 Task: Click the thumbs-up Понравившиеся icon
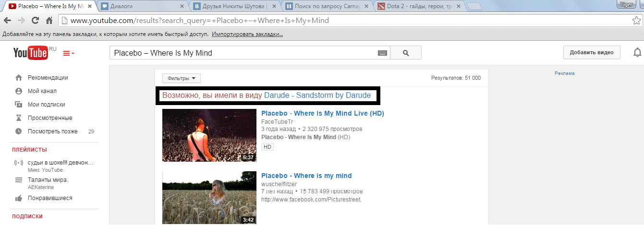[x=19, y=198]
